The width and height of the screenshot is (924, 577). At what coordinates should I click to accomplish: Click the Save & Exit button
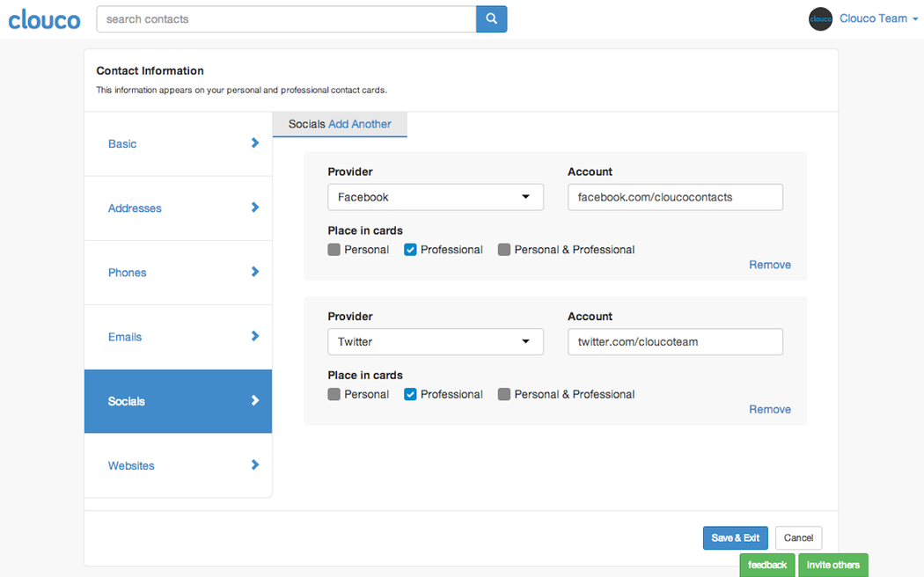pos(735,538)
